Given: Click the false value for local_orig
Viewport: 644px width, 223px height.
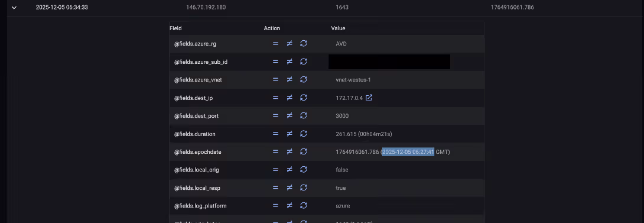Looking at the screenshot, I should tap(342, 170).
